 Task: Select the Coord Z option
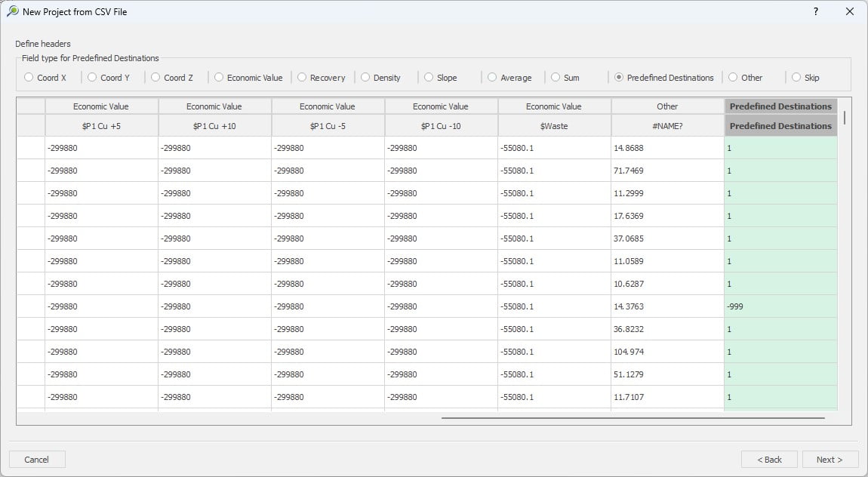tap(155, 77)
